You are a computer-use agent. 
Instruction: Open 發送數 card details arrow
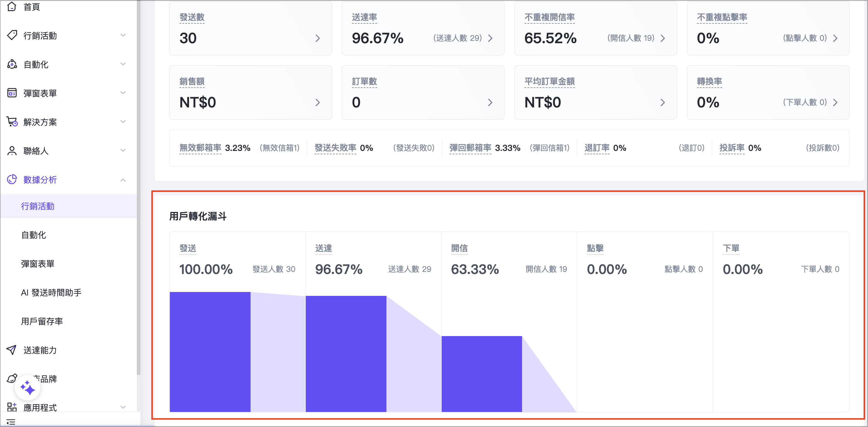point(317,38)
